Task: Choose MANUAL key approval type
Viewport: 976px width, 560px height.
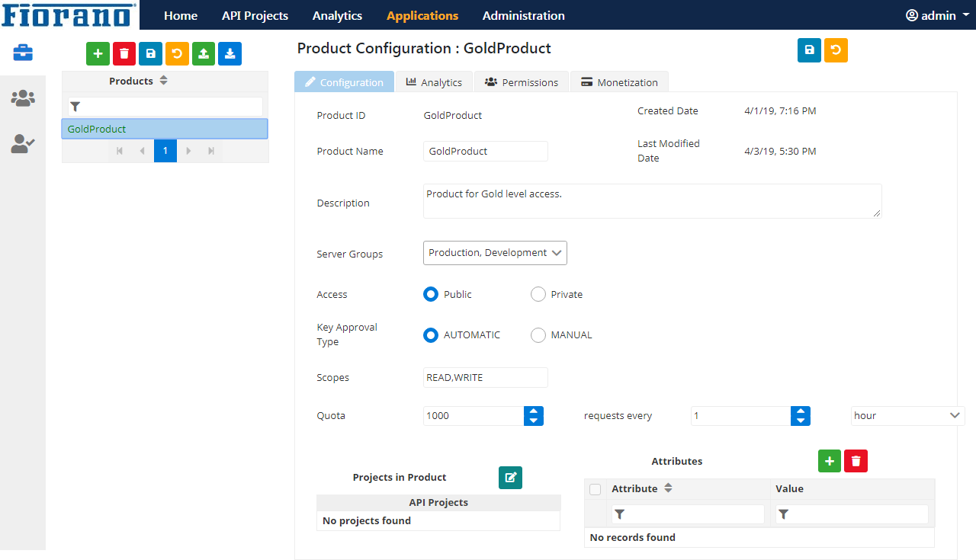Action: tap(538, 334)
